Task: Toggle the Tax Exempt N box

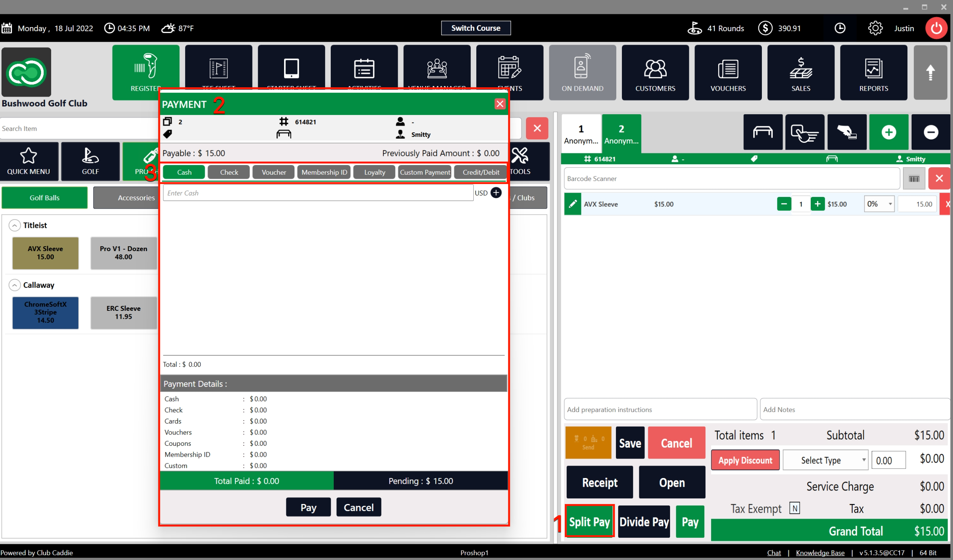Action: coord(795,508)
